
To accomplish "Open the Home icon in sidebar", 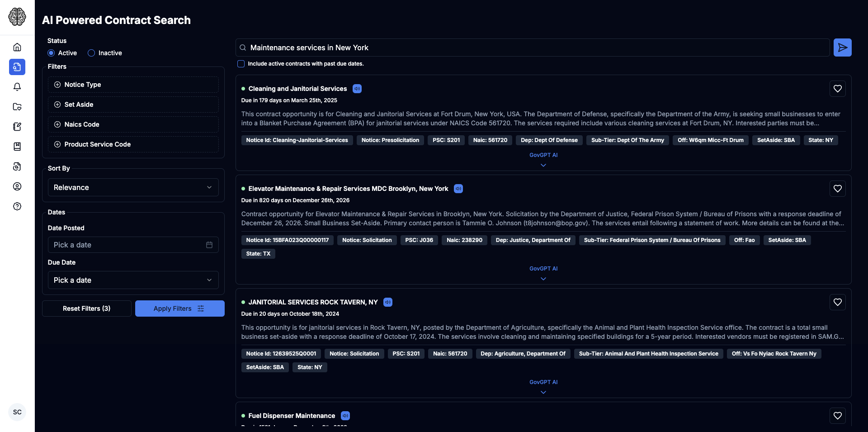I will coord(17,47).
